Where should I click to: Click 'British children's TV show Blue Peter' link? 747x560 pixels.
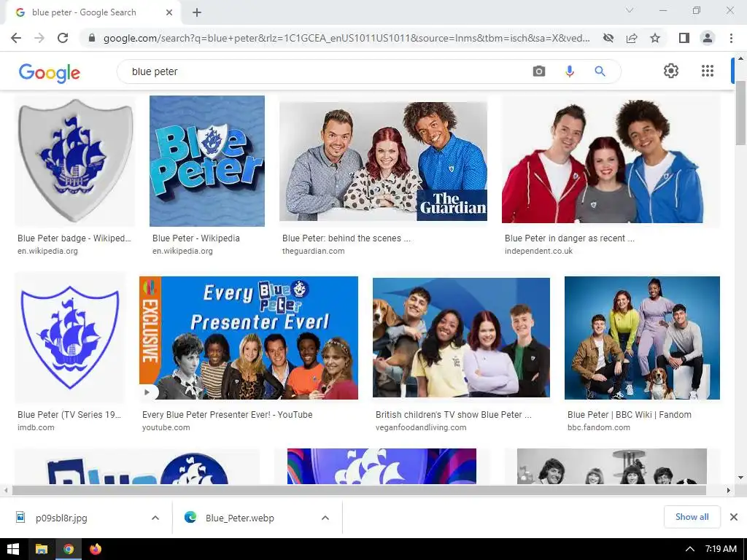coord(454,415)
